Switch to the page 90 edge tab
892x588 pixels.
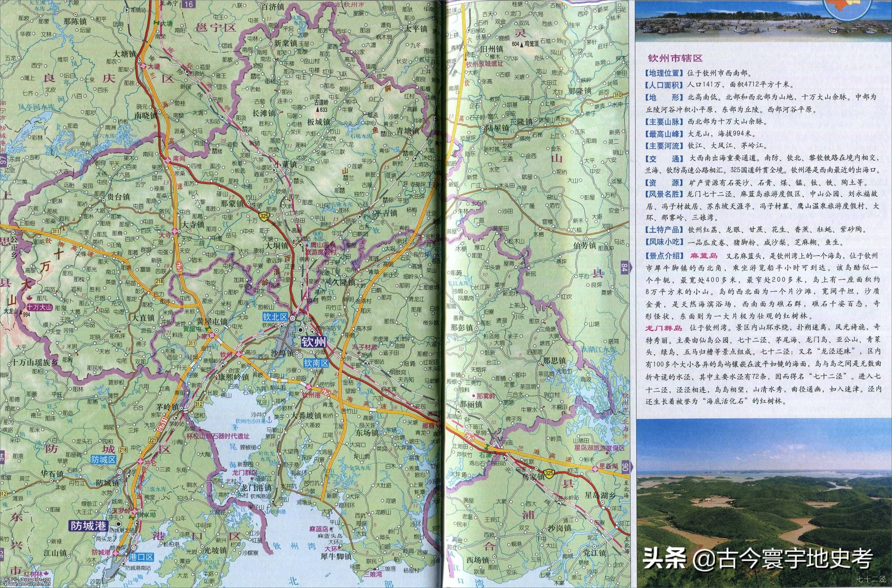pos(626,467)
